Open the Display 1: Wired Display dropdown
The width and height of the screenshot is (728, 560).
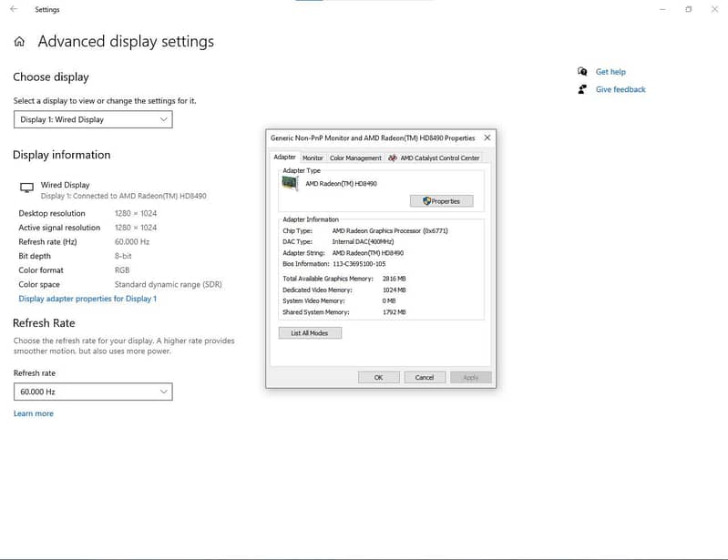[x=93, y=119]
